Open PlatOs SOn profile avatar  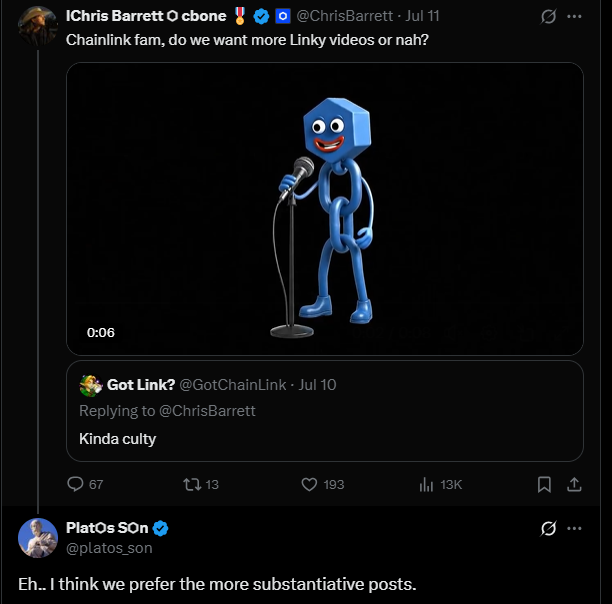click(37, 538)
